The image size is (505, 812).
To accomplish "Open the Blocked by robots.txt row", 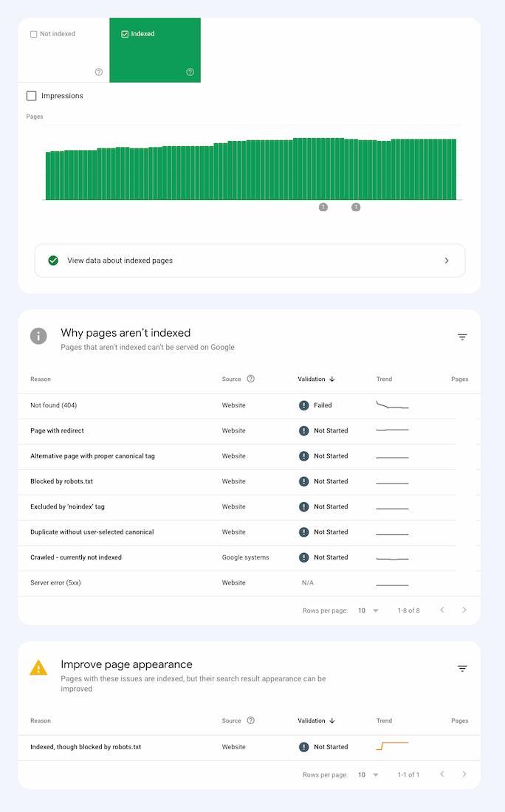I will point(249,481).
